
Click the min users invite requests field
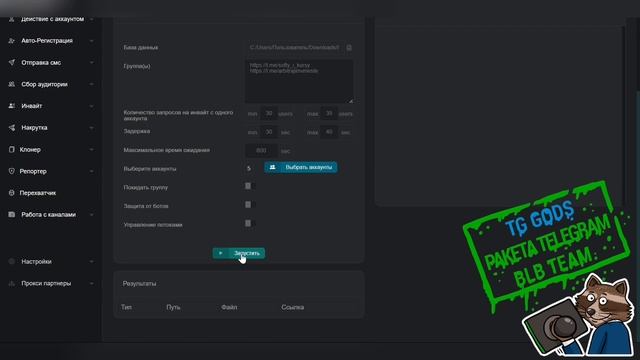click(269, 113)
